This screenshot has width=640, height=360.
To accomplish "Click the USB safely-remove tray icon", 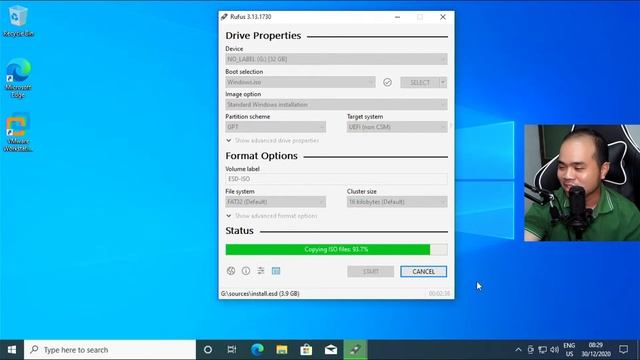I will click(x=531, y=350).
